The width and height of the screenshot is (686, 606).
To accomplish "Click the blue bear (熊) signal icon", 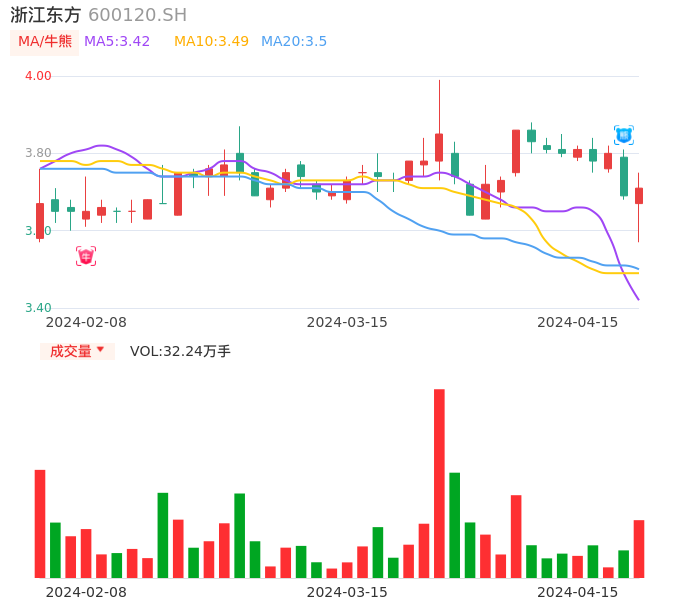I will point(624,135).
